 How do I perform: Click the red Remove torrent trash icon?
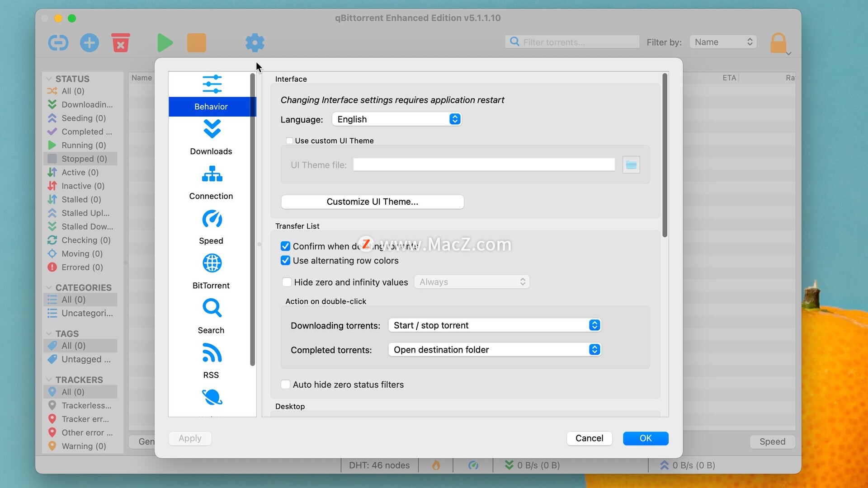coord(121,42)
